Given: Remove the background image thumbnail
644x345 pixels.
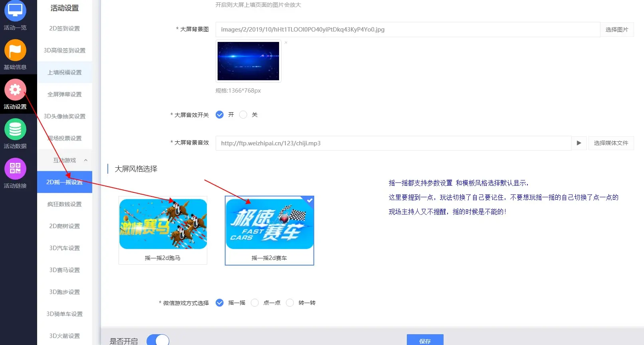Looking at the screenshot, I should [x=286, y=42].
